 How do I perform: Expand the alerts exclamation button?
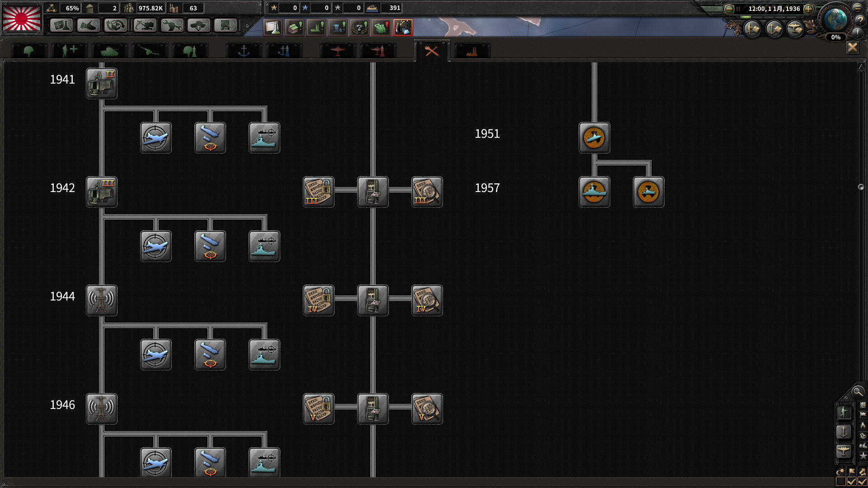pyautogui.click(x=858, y=32)
